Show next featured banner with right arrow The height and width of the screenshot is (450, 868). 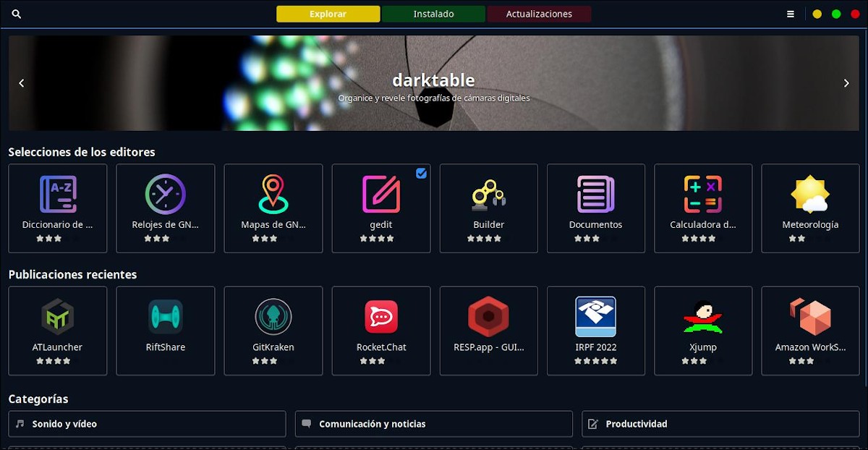point(846,83)
